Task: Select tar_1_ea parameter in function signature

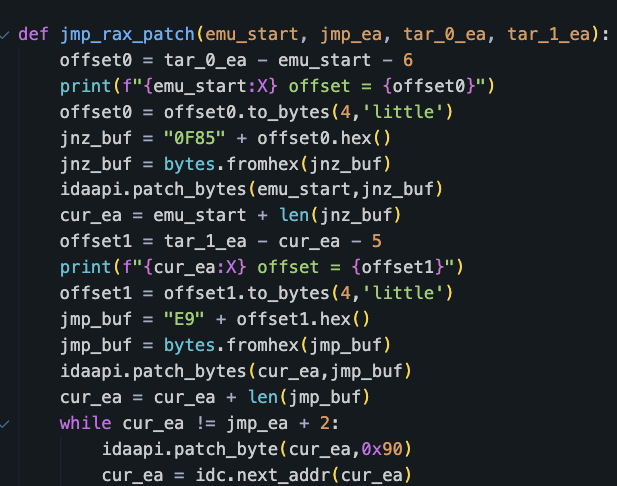Action: (x=551, y=35)
